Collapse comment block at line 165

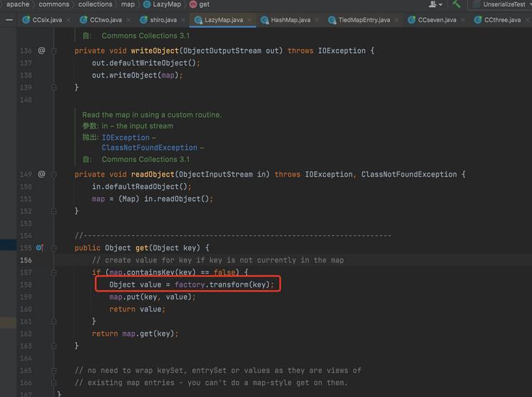[x=53, y=371]
